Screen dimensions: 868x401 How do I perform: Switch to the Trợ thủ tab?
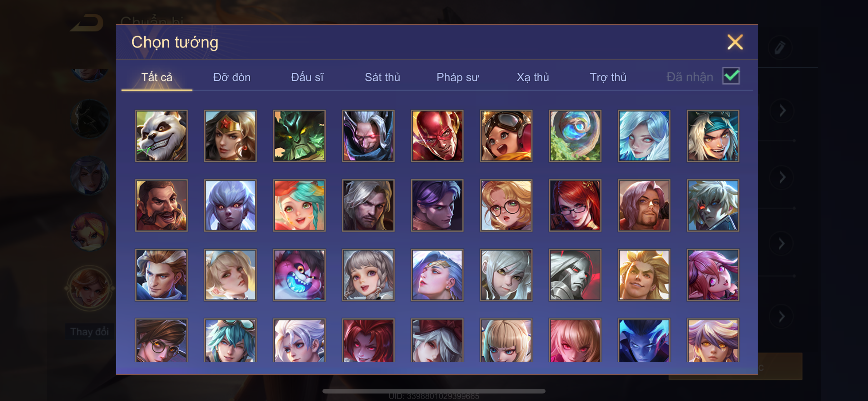[608, 77]
